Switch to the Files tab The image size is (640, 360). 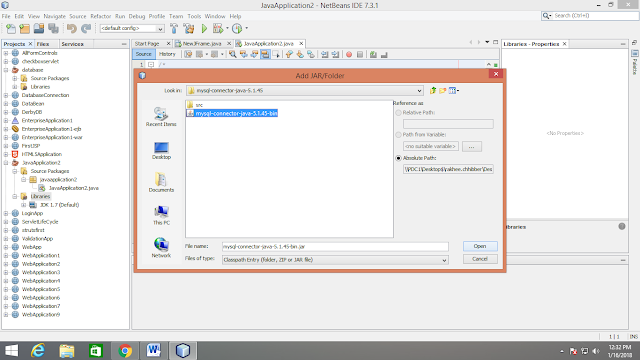click(43, 44)
